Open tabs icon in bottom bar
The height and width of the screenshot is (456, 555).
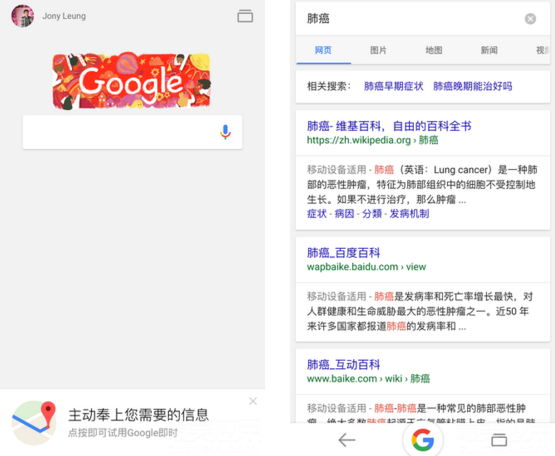(499, 440)
